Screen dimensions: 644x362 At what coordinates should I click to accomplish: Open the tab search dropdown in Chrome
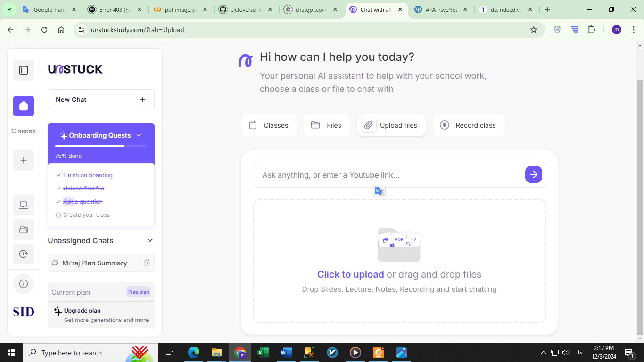[9, 9]
